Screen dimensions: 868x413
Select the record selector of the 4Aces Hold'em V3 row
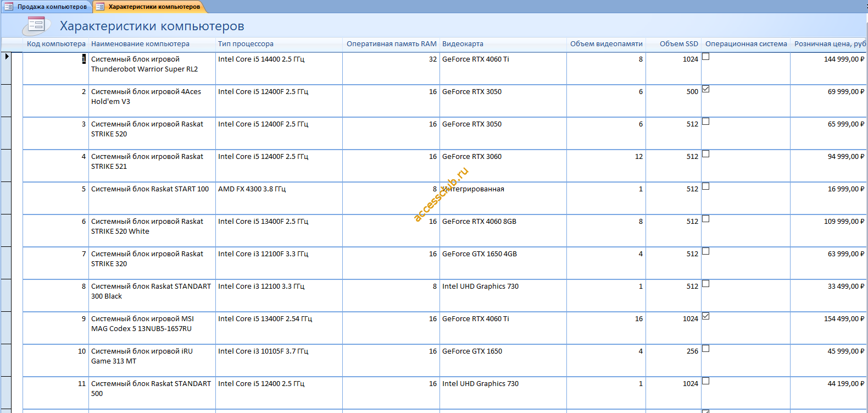[x=6, y=101]
